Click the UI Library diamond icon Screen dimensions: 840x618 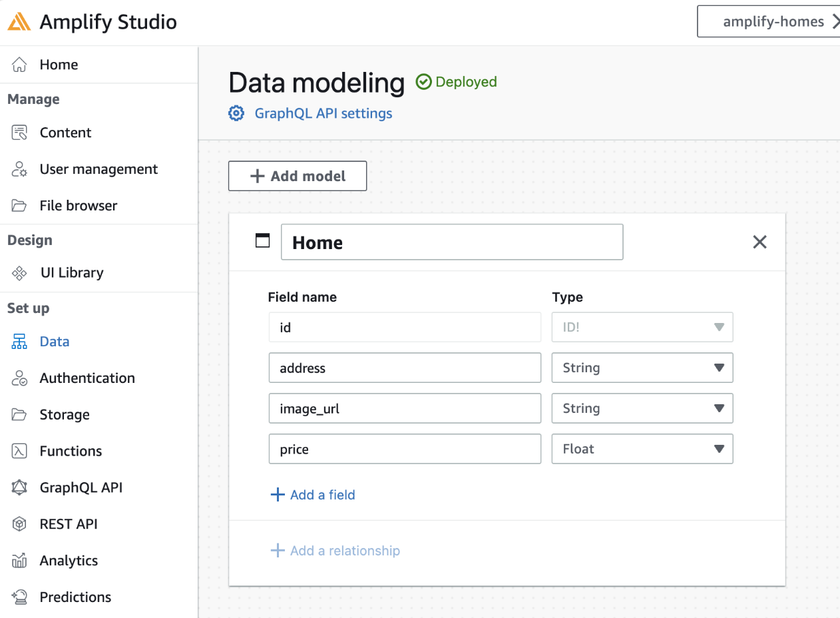pos(19,273)
